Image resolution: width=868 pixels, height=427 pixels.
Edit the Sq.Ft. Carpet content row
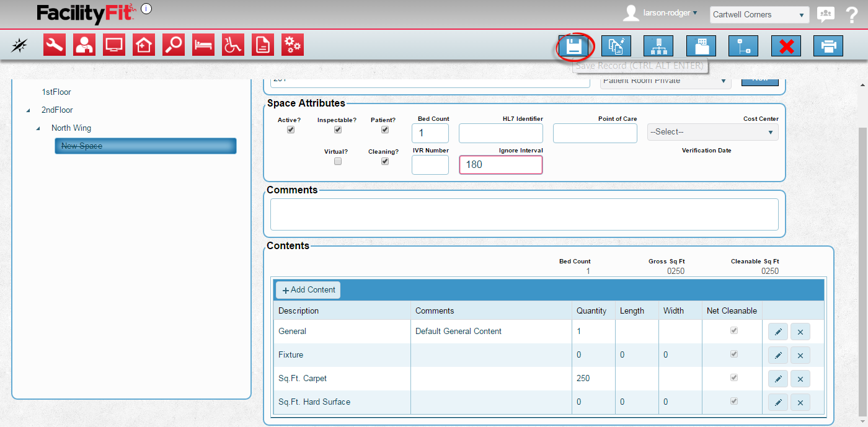click(777, 379)
